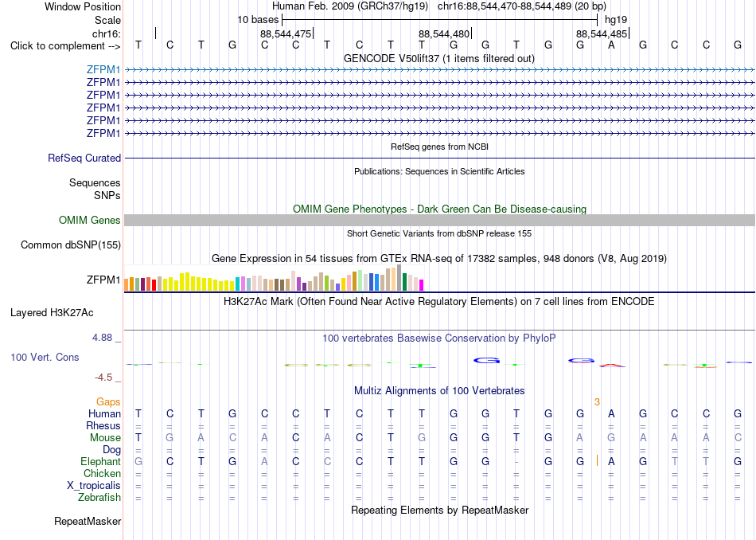Click the red bar in GTEx expression chart
The height and width of the screenshot is (540, 756).
[x=154, y=284]
